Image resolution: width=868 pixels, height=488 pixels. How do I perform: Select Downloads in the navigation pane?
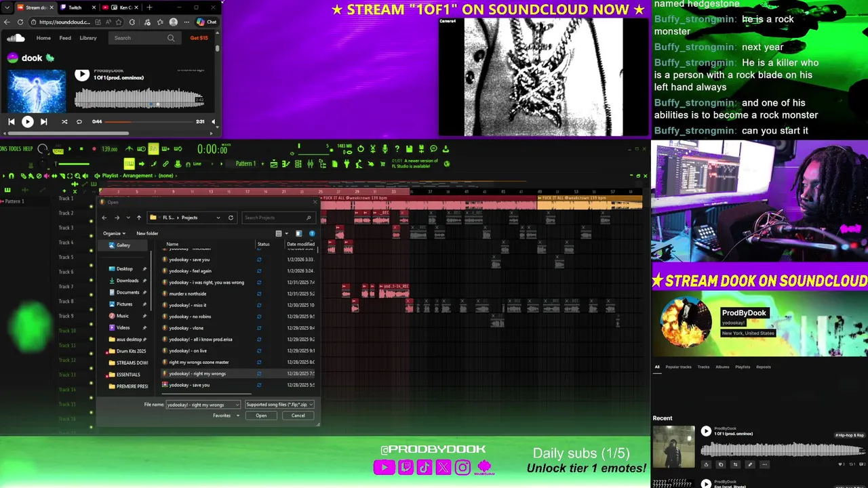pyautogui.click(x=127, y=281)
